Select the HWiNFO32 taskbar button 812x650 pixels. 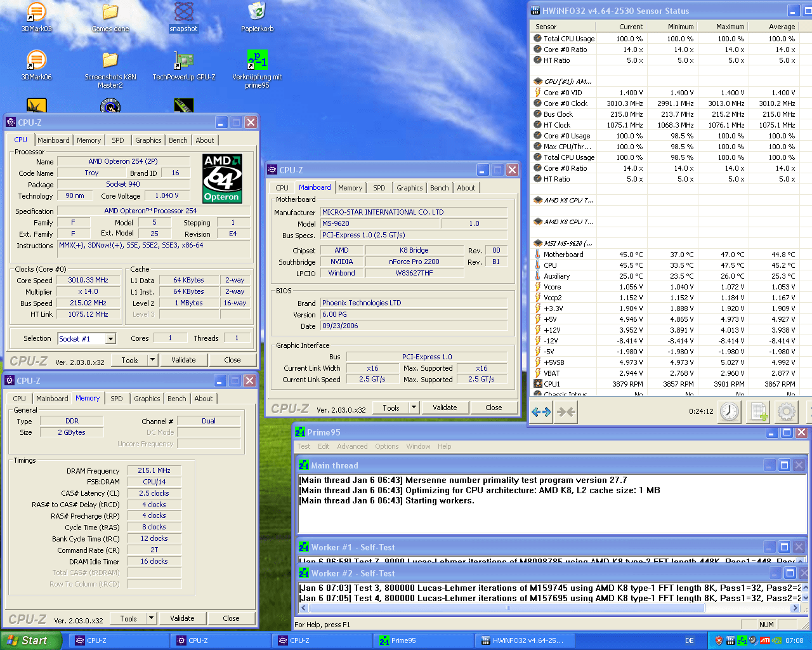click(525, 640)
